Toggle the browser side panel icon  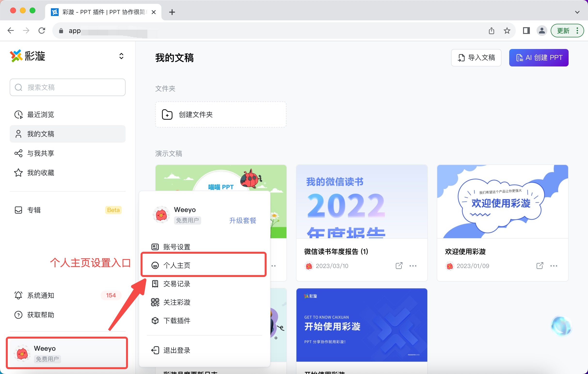point(526,31)
